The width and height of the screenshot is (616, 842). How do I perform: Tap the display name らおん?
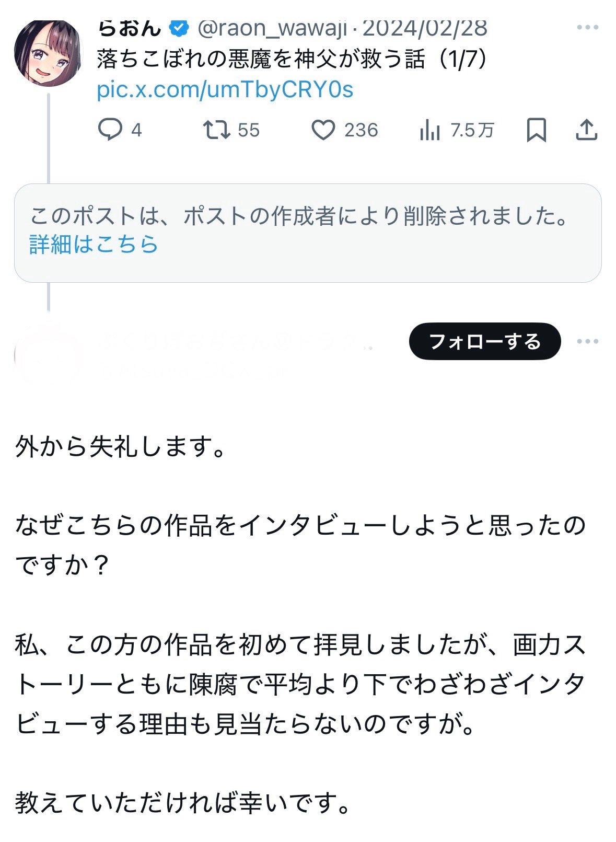130,28
